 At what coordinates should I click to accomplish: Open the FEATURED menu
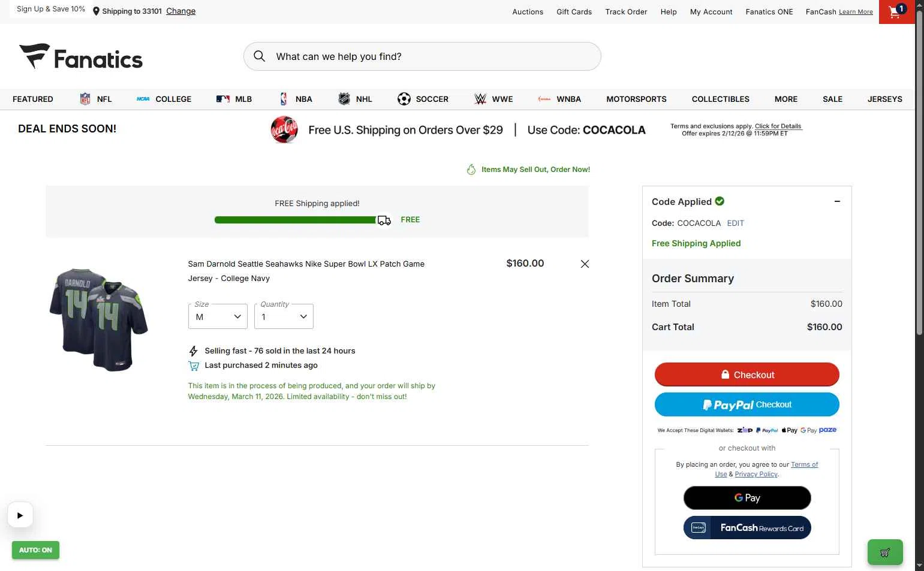click(x=33, y=99)
